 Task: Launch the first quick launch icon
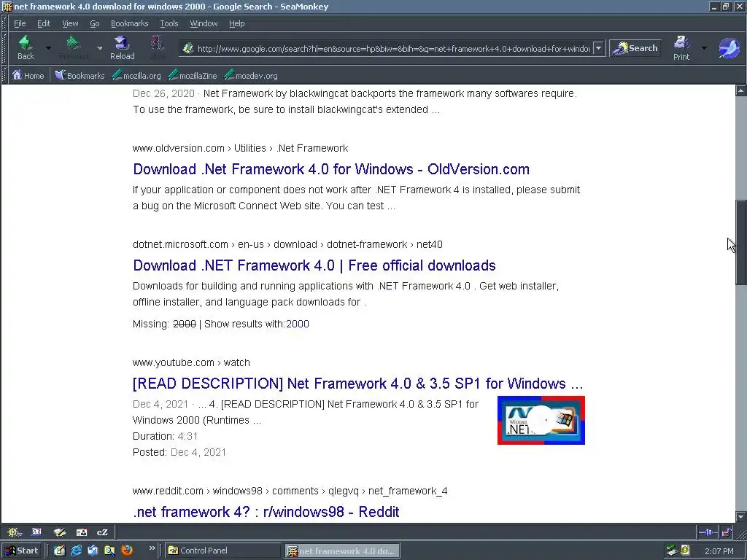point(59,551)
